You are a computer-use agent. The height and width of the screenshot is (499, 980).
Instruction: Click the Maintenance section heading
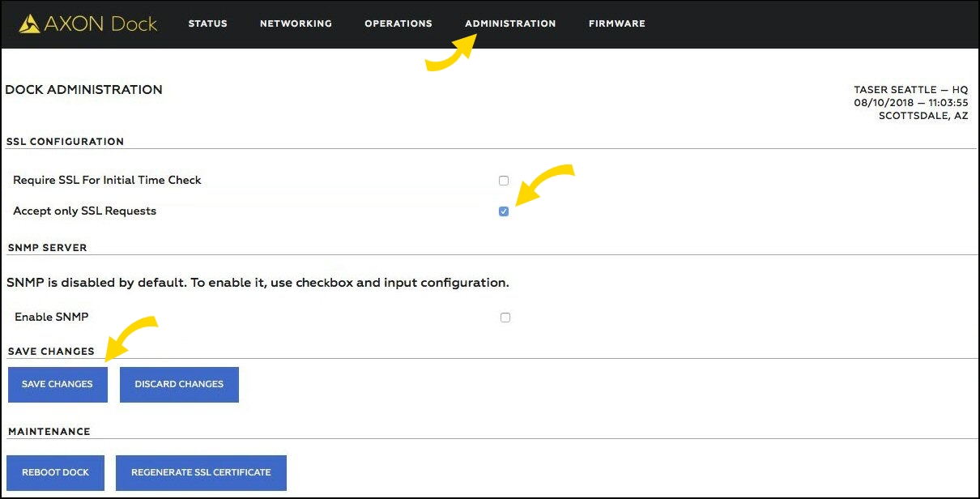click(x=49, y=432)
